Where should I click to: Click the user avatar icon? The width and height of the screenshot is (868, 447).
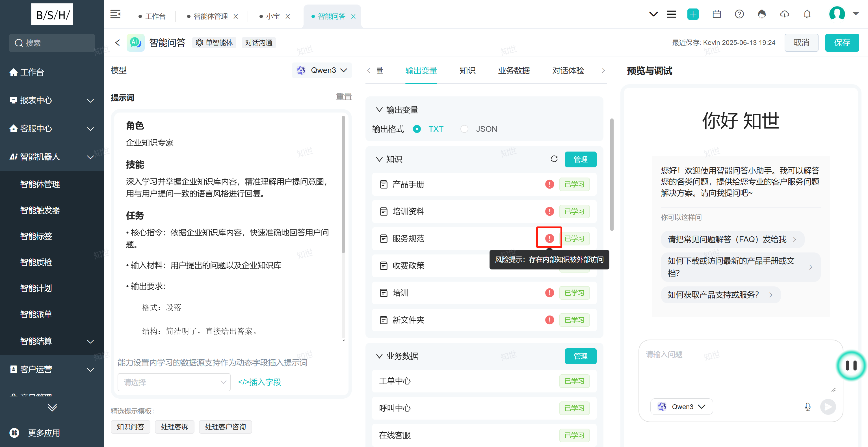[x=837, y=14]
